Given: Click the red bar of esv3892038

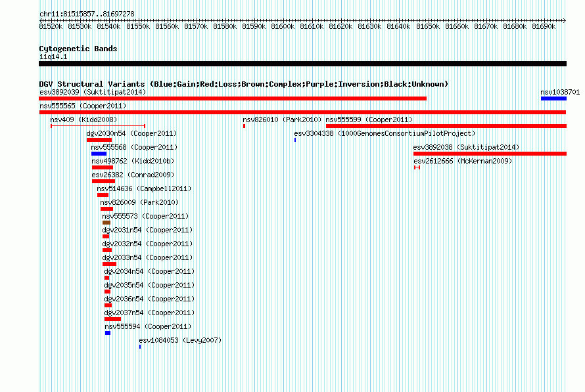Looking at the screenshot, I should pos(490,154).
